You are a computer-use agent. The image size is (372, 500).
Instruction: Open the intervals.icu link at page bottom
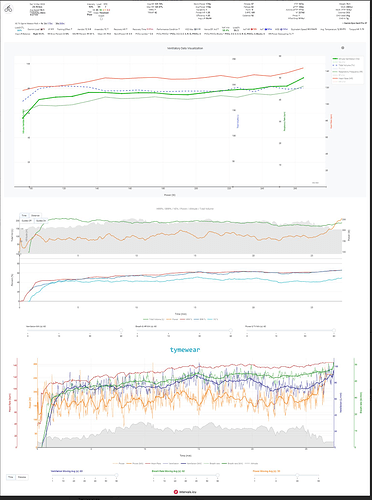(x=186, y=492)
